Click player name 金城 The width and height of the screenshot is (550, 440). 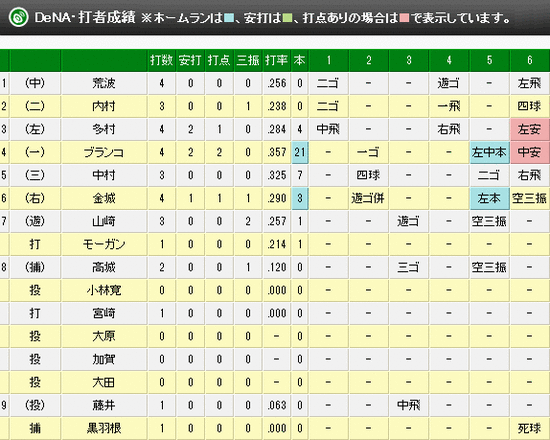[104, 198]
